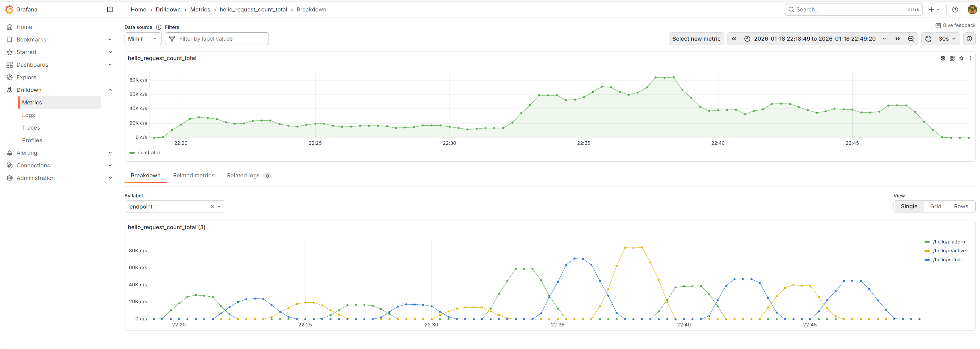
Task: Switch to the Related metrics tab
Action: coord(194,175)
